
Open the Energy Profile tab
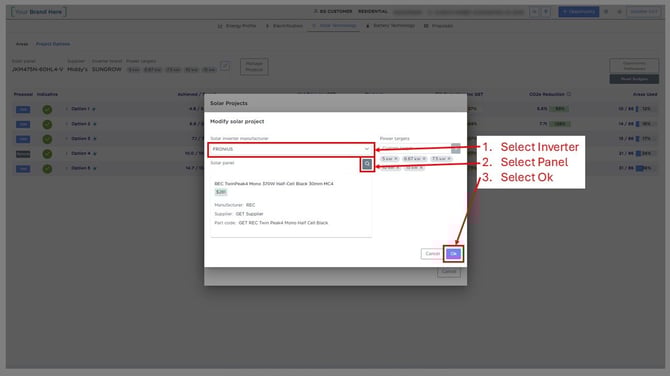237,26
